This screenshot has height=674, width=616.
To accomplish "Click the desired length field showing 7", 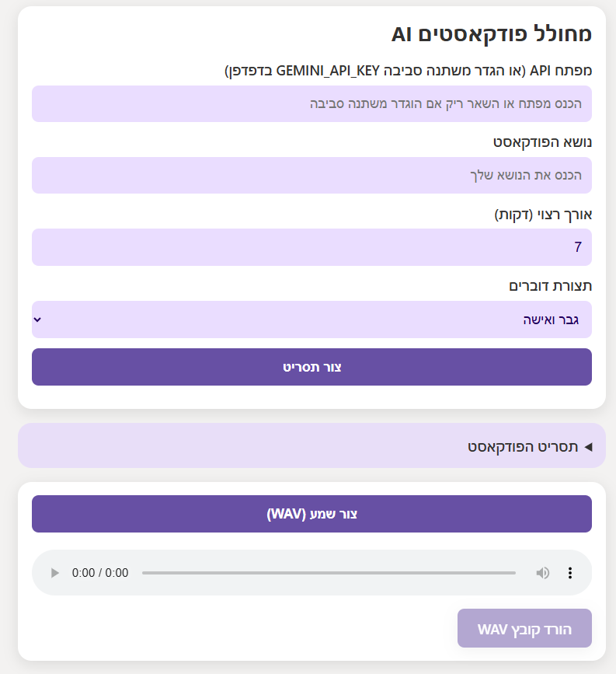I will point(311,247).
